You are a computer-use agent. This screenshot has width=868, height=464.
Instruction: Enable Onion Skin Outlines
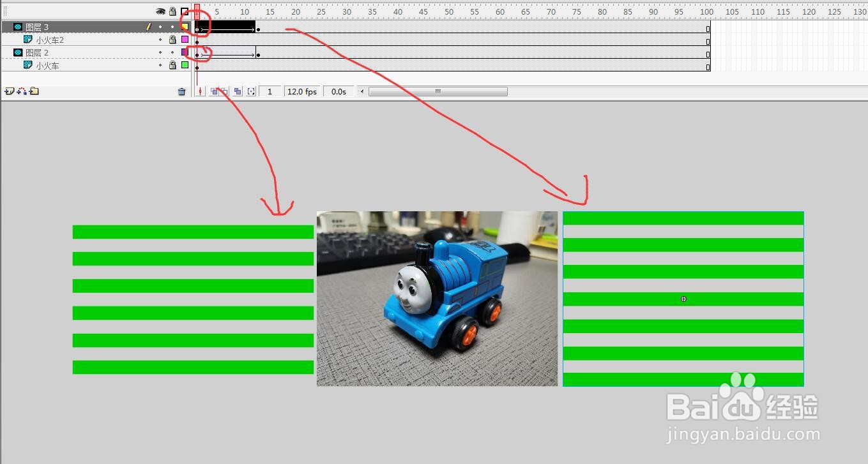click(x=224, y=92)
